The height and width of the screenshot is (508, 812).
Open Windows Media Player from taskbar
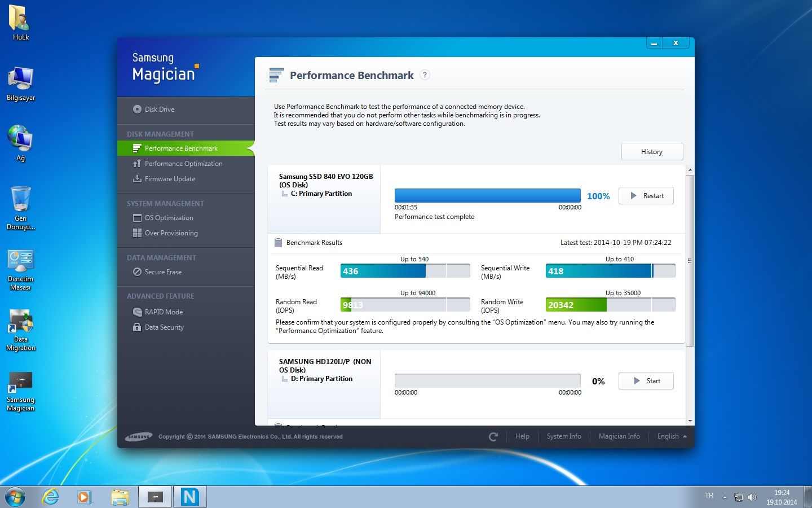pyautogui.click(x=85, y=497)
